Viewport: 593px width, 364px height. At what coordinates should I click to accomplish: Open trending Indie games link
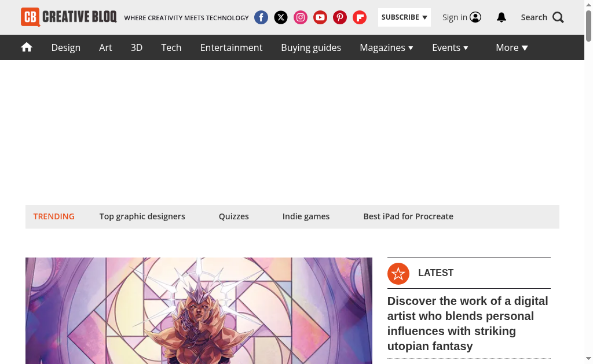pyautogui.click(x=306, y=216)
